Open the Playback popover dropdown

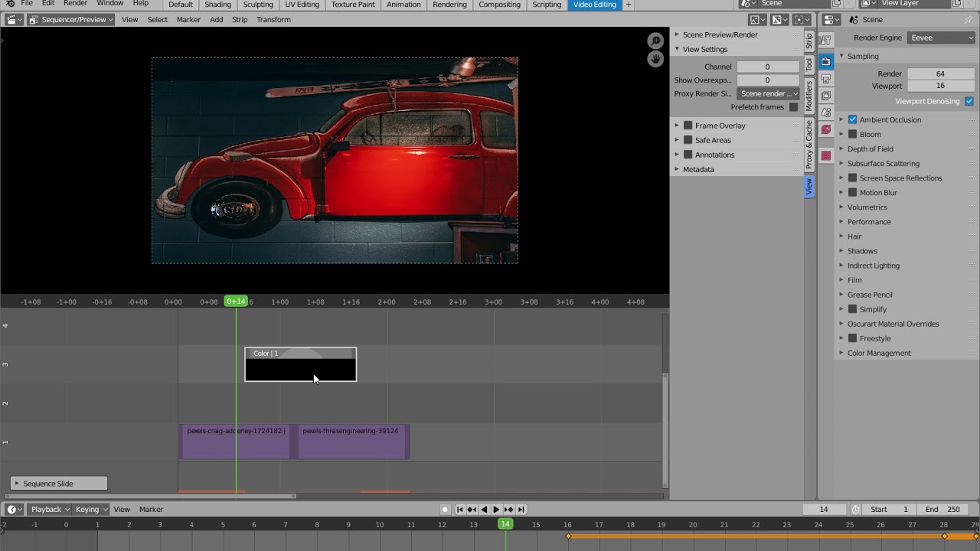[x=49, y=510]
